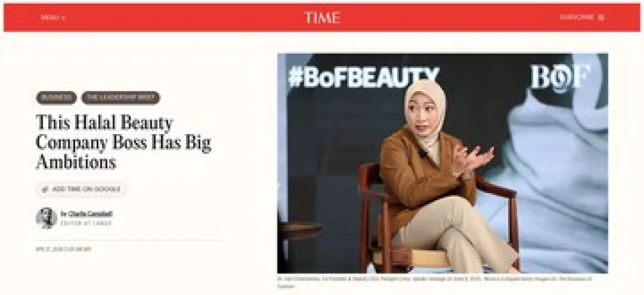The height and width of the screenshot is (295, 644).
Task: Go to homepage via TIME logo
Action: [x=322, y=17]
